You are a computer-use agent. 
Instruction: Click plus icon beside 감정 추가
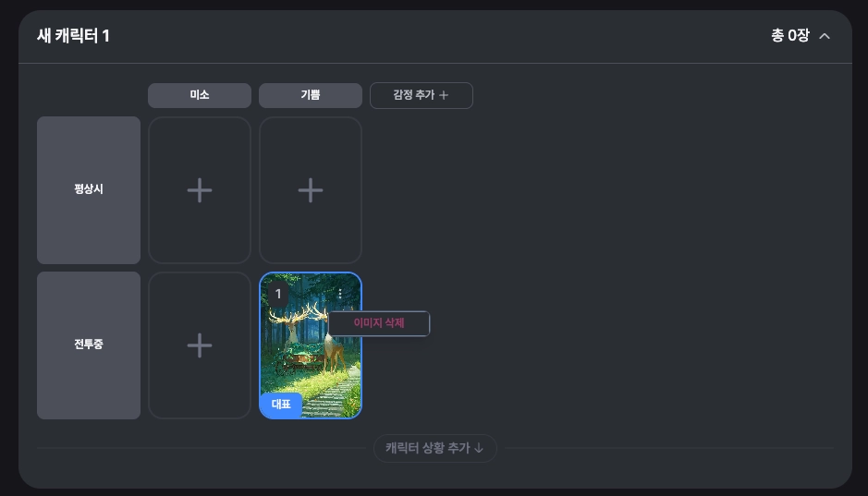(444, 95)
